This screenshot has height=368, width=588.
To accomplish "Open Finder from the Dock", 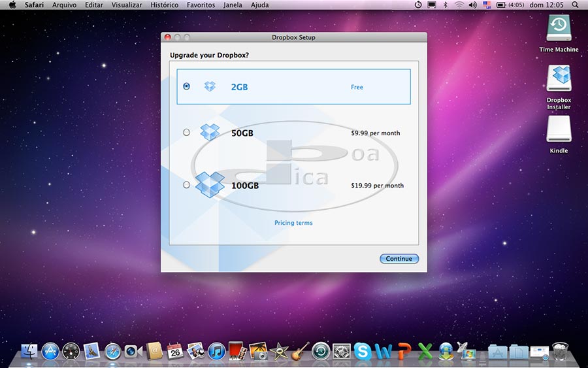I will [x=29, y=352].
